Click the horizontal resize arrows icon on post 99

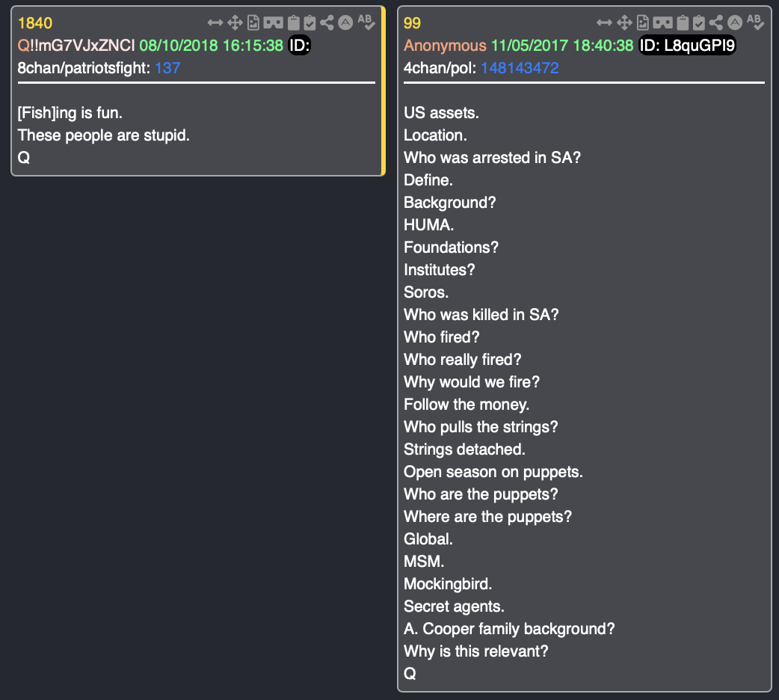click(x=604, y=23)
